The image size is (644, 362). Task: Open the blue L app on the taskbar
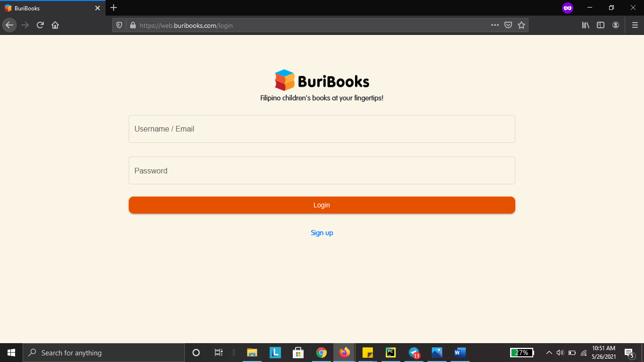[x=275, y=353]
